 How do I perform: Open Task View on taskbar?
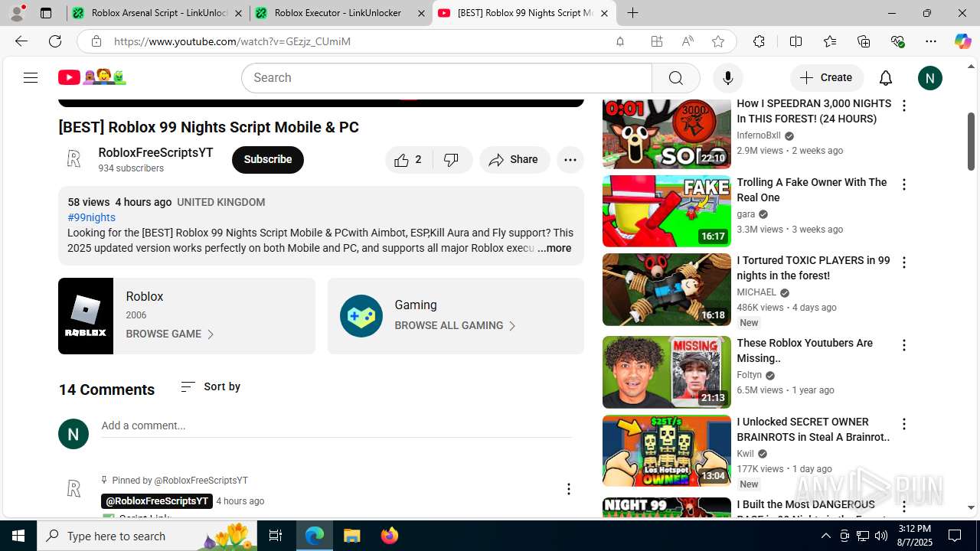(x=276, y=536)
